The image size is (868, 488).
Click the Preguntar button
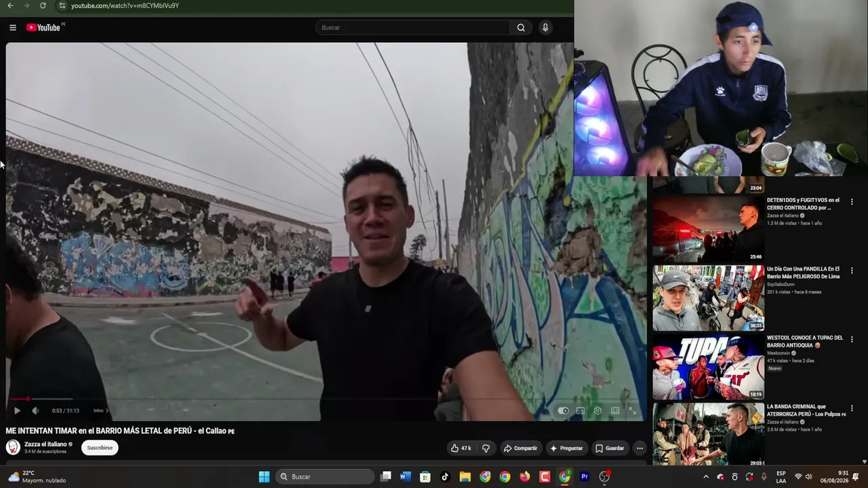point(566,448)
